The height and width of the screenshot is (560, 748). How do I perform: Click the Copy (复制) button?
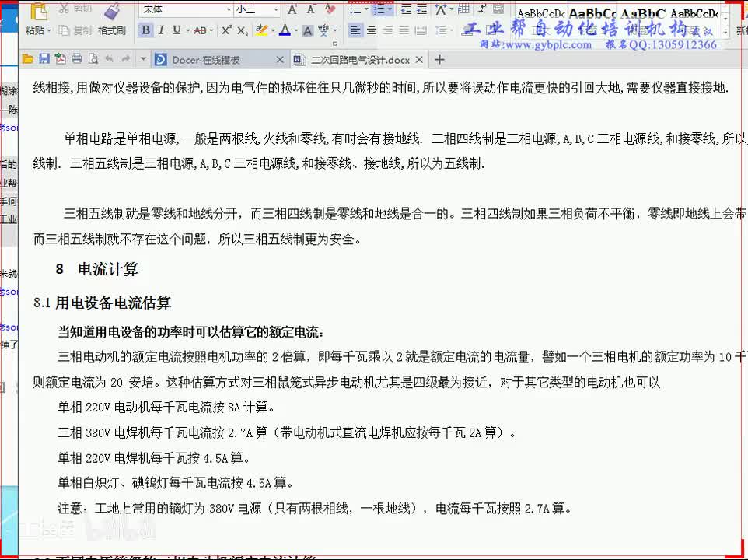[x=75, y=30]
